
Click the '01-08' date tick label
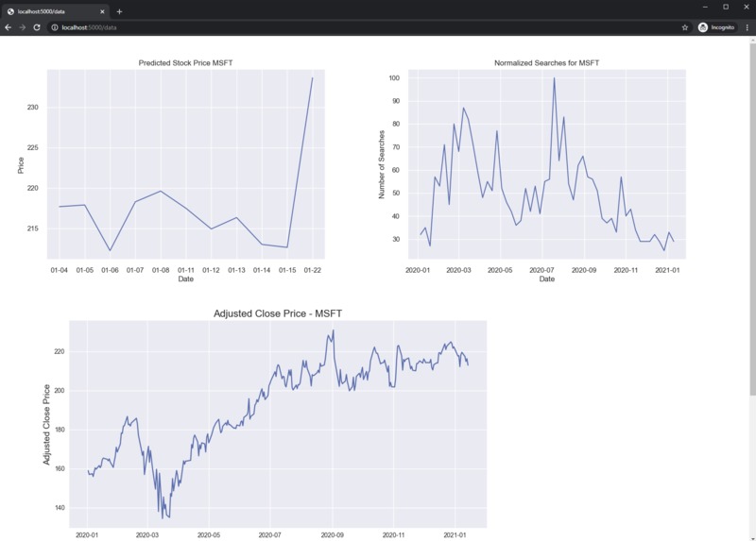click(x=161, y=270)
